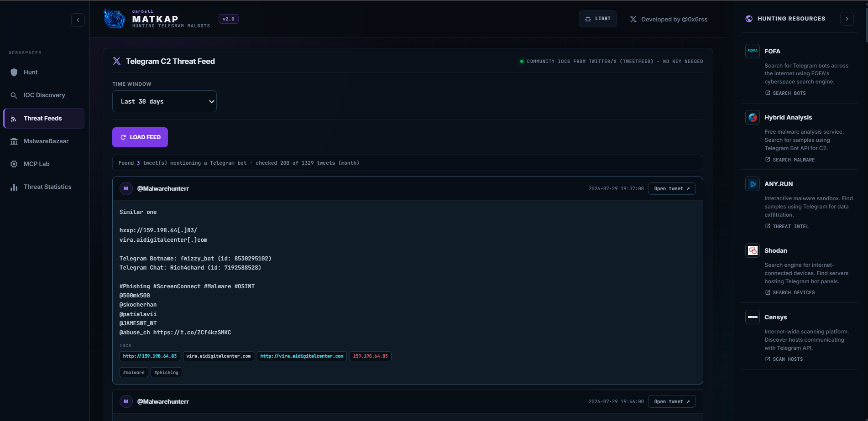Click X icon beside developer credit
This screenshot has height=421, width=868.
(633, 19)
